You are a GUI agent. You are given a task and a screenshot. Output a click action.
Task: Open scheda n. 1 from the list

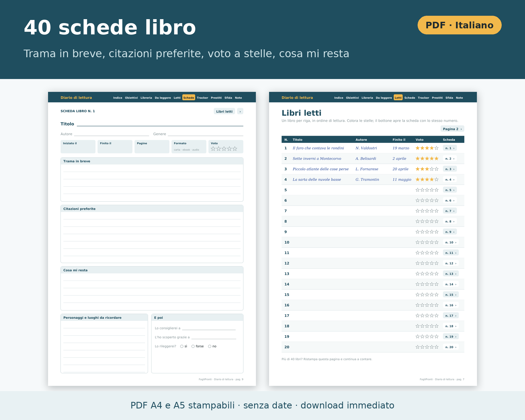coord(450,148)
